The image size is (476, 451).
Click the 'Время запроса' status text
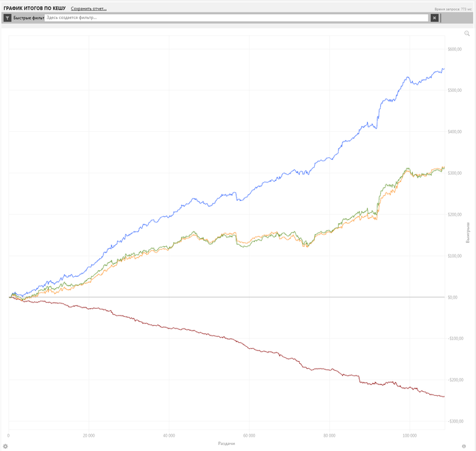453,9
